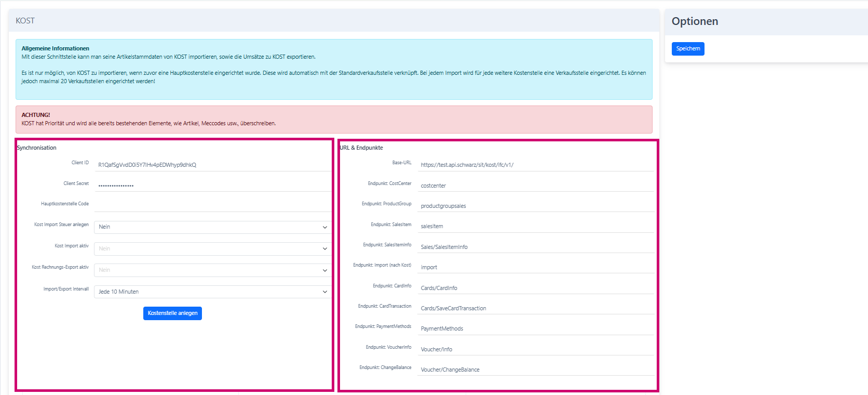Screen dimensions: 868x395
Task: Click the 'Client ID' label
Action: pyautogui.click(x=80, y=163)
